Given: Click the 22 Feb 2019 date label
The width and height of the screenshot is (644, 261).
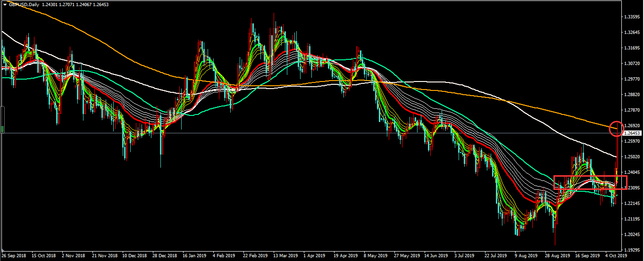Looking at the screenshot, I should tap(254, 256).
